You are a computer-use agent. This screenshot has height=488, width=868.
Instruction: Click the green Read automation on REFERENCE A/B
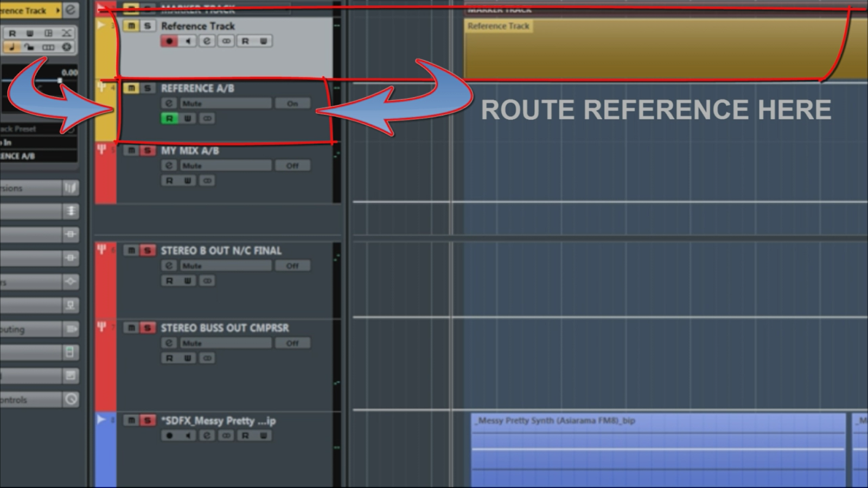pyautogui.click(x=169, y=118)
